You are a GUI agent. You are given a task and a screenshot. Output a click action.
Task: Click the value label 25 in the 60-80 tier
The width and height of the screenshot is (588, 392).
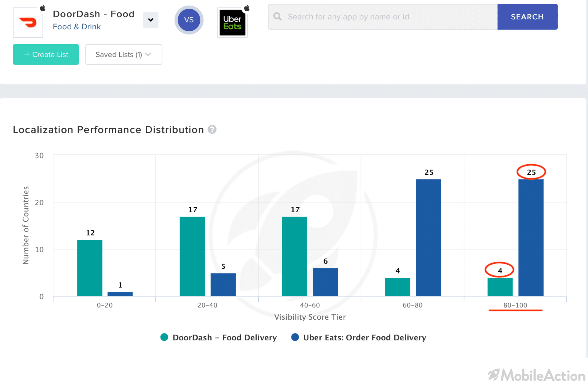[429, 172]
